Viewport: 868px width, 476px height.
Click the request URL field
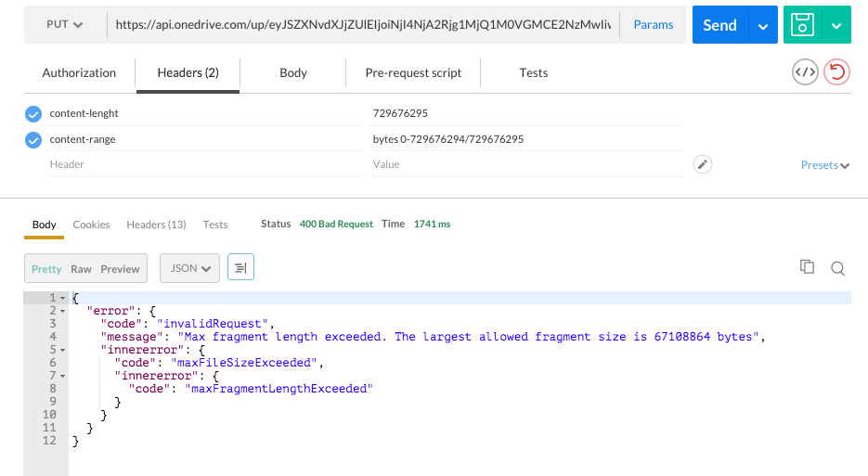tap(363, 24)
